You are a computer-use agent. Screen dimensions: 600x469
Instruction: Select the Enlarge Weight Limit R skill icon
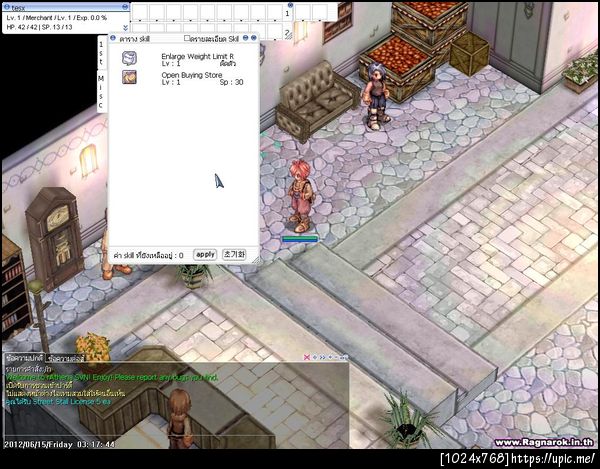pyautogui.click(x=129, y=58)
